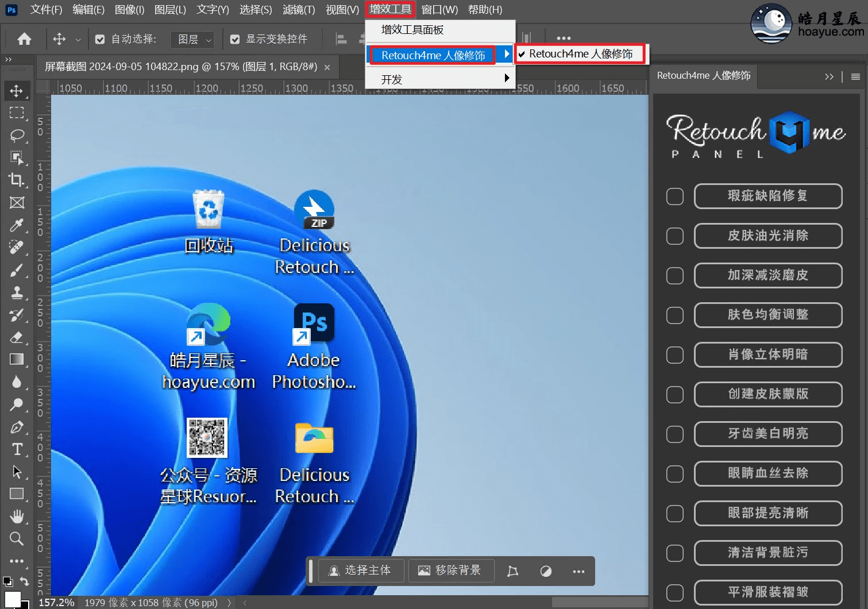Toggle the 显示变换控件 checkbox
868x609 pixels.
click(235, 39)
